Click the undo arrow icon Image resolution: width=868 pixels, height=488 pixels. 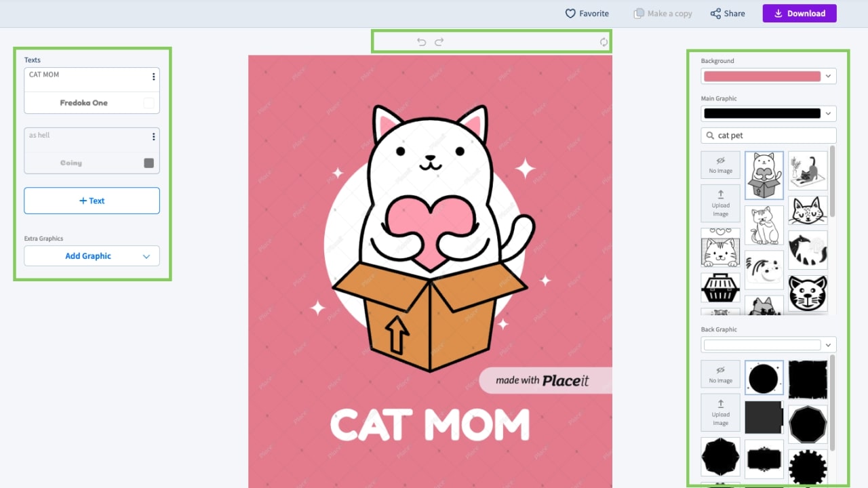click(421, 42)
